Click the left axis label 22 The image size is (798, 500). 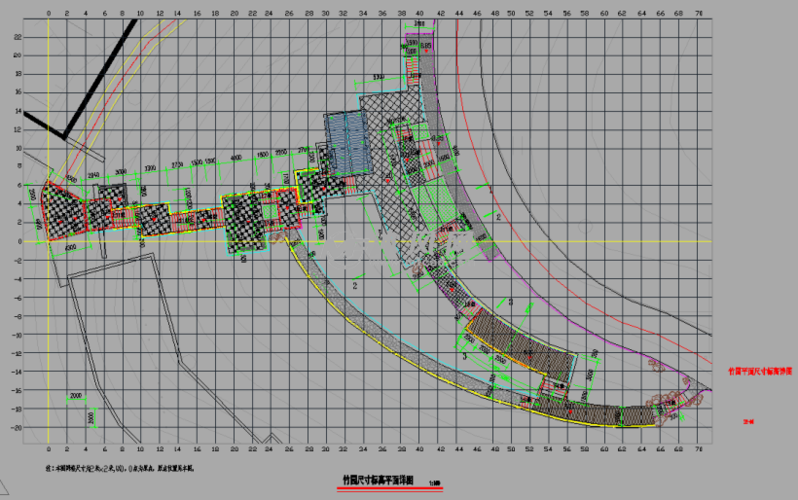[17, 35]
